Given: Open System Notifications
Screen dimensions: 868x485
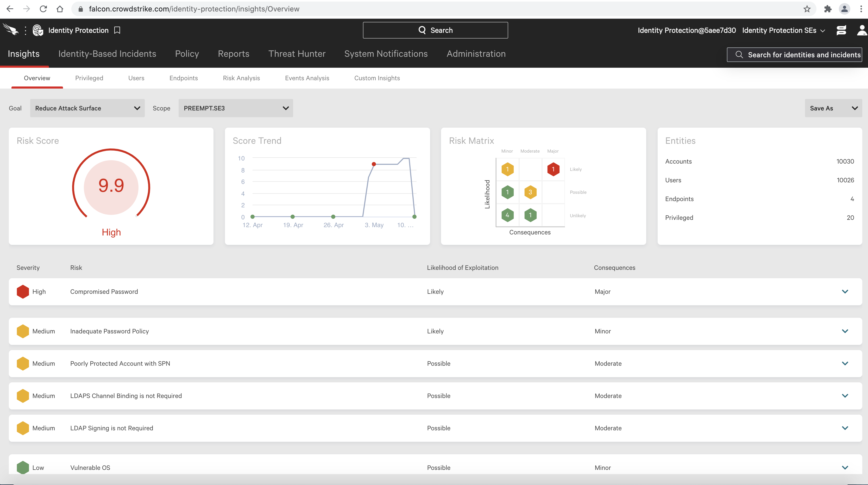Looking at the screenshot, I should tap(386, 54).
